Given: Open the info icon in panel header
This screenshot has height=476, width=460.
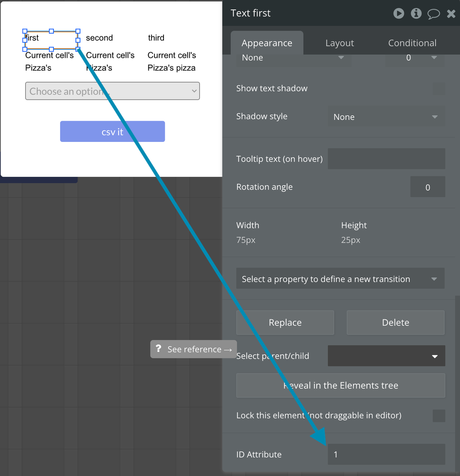Looking at the screenshot, I should [x=416, y=13].
